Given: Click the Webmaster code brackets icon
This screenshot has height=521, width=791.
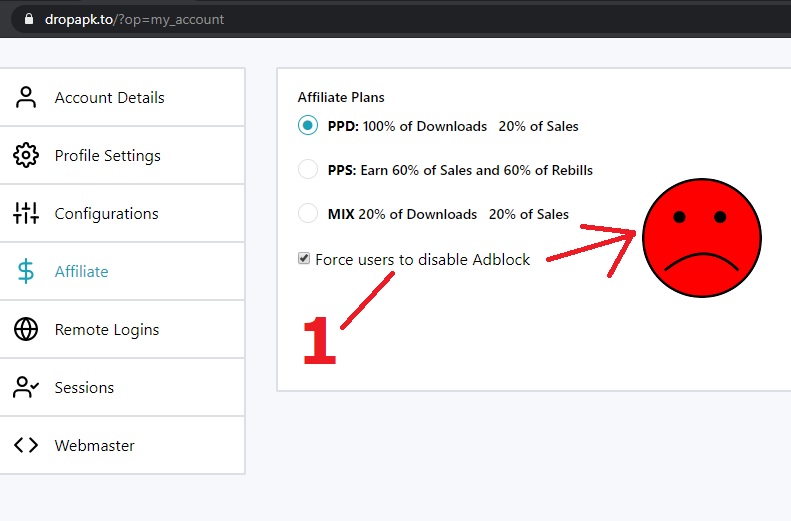Looking at the screenshot, I should pos(26,445).
